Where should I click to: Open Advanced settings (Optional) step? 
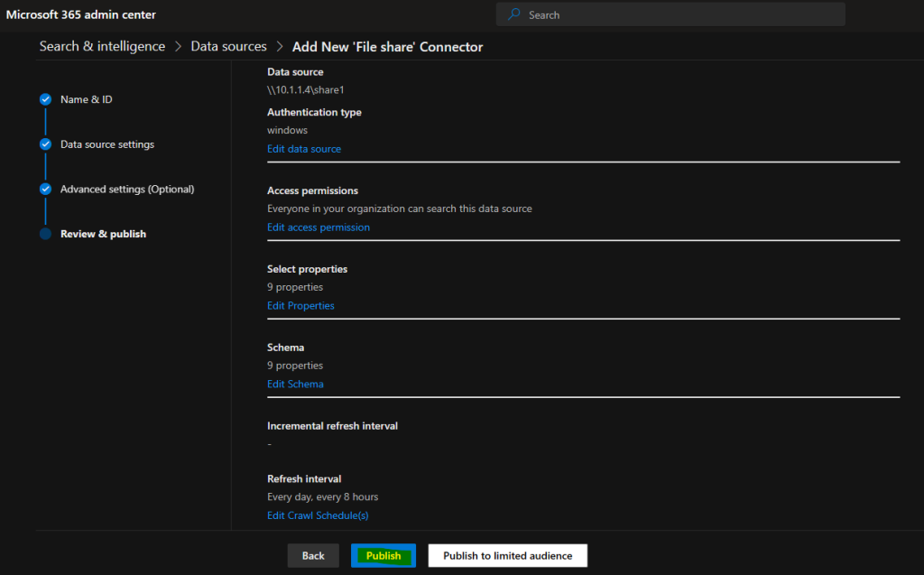(x=127, y=189)
